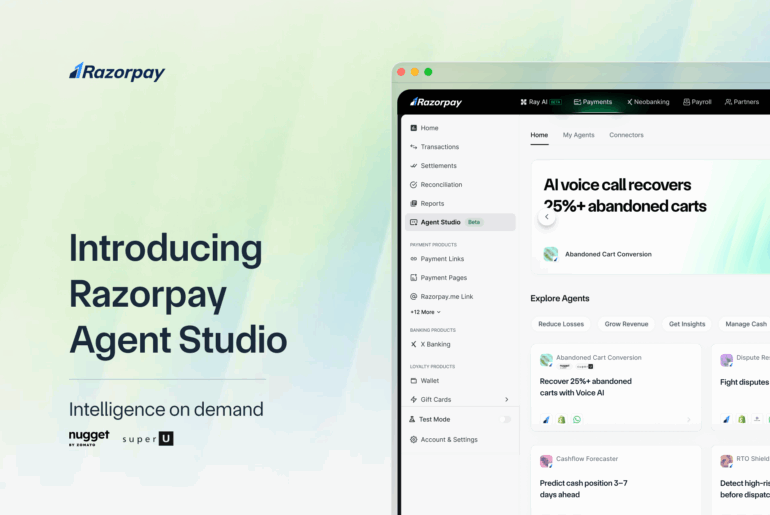
Task: Open Transactions in the sidebar
Action: coord(435,147)
